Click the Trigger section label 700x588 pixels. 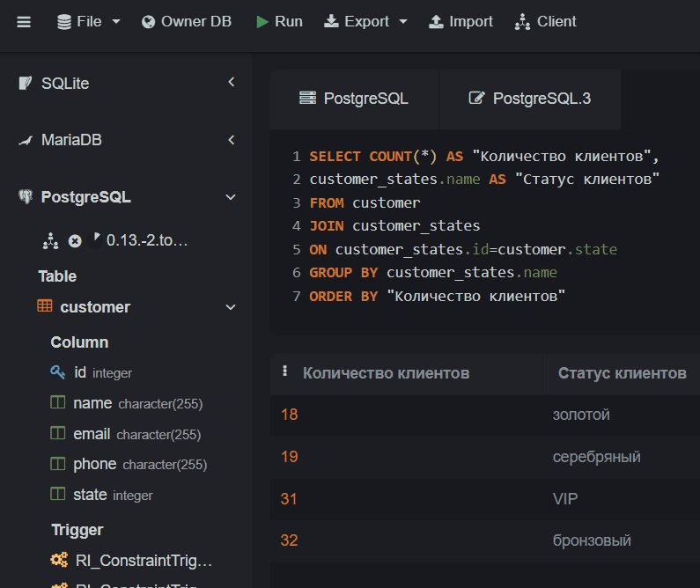(x=77, y=530)
